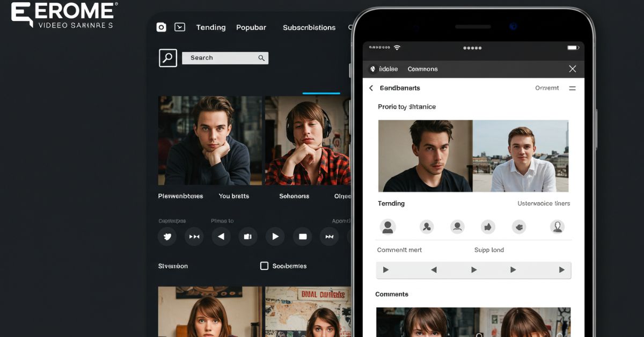Image resolution: width=644 pixels, height=337 pixels.
Task: Open phone thumbnail of man in white shirt
Action: pos(521,156)
